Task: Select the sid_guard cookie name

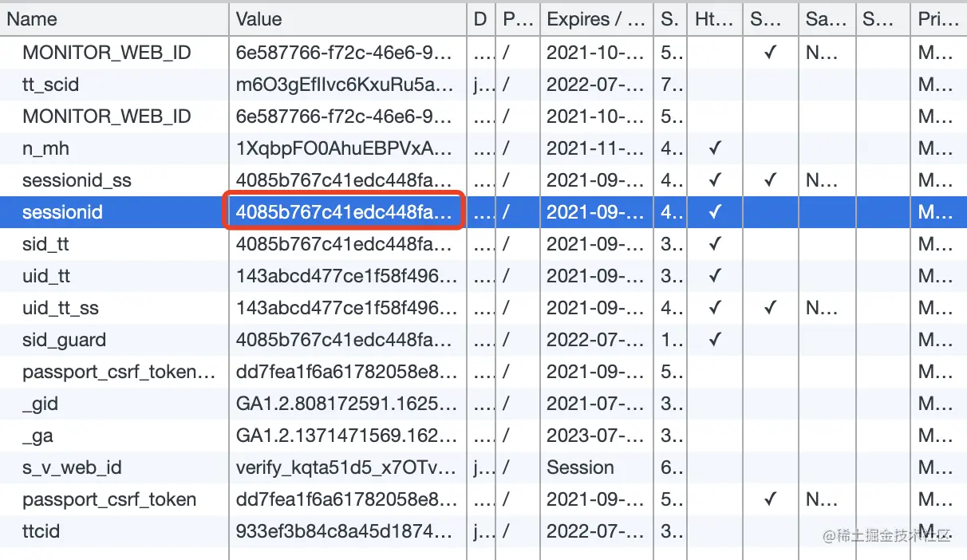Action: point(64,340)
